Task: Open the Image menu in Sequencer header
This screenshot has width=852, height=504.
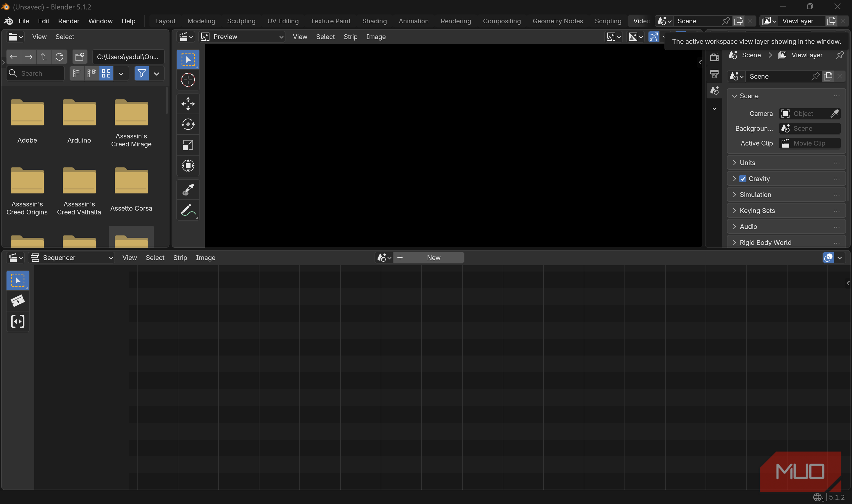Action: coord(205,258)
